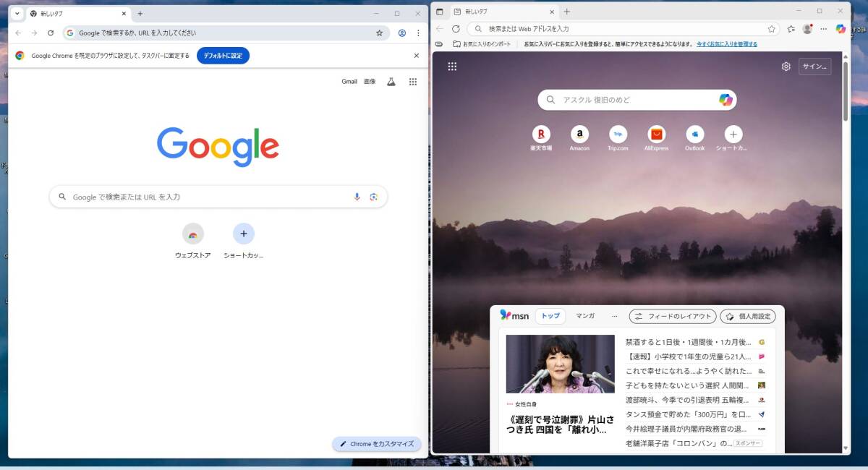Refresh the page in Edge
This screenshot has width=868, height=470.
click(456, 29)
